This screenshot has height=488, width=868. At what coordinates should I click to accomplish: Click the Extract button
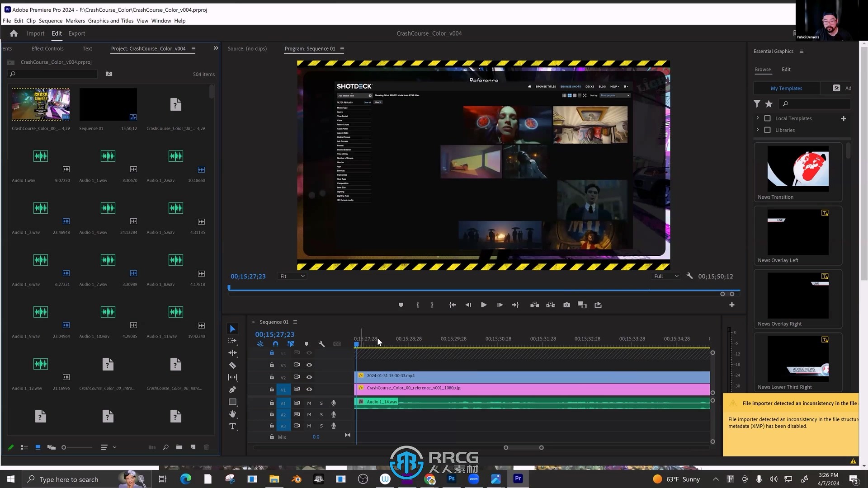pos(550,305)
